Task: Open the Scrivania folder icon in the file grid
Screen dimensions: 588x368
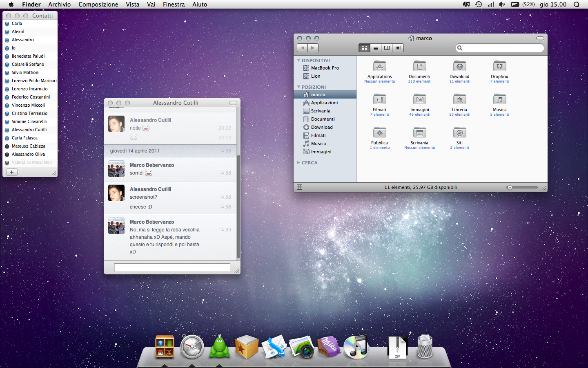Action: (x=419, y=133)
